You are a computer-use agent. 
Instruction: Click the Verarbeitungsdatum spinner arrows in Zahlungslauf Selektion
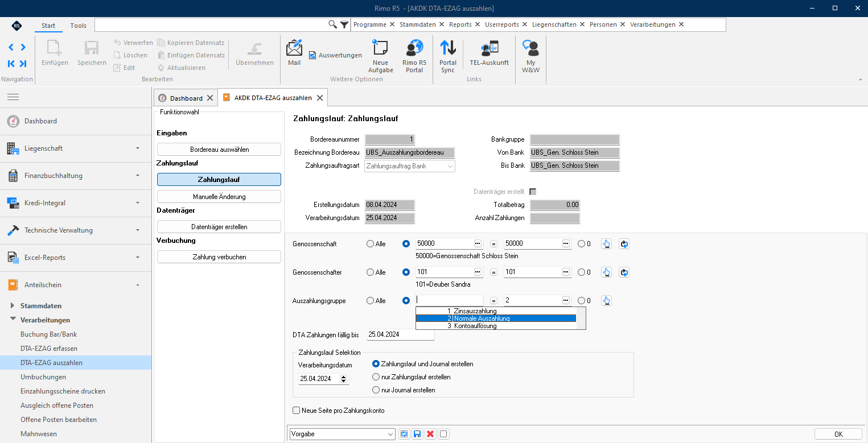pyautogui.click(x=343, y=379)
